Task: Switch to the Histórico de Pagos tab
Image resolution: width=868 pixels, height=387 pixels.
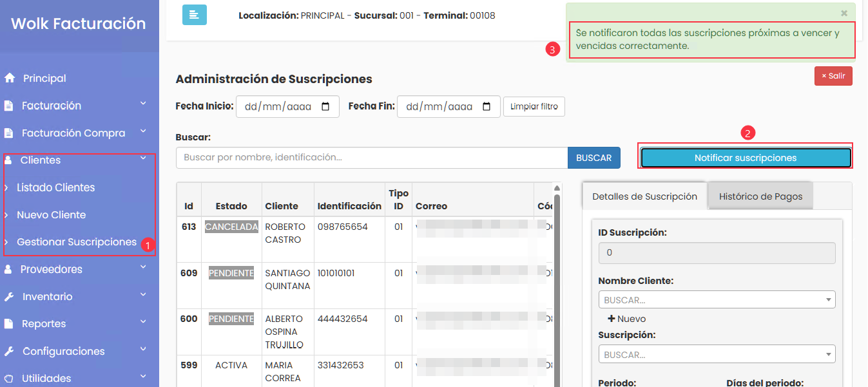Action: point(760,196)
